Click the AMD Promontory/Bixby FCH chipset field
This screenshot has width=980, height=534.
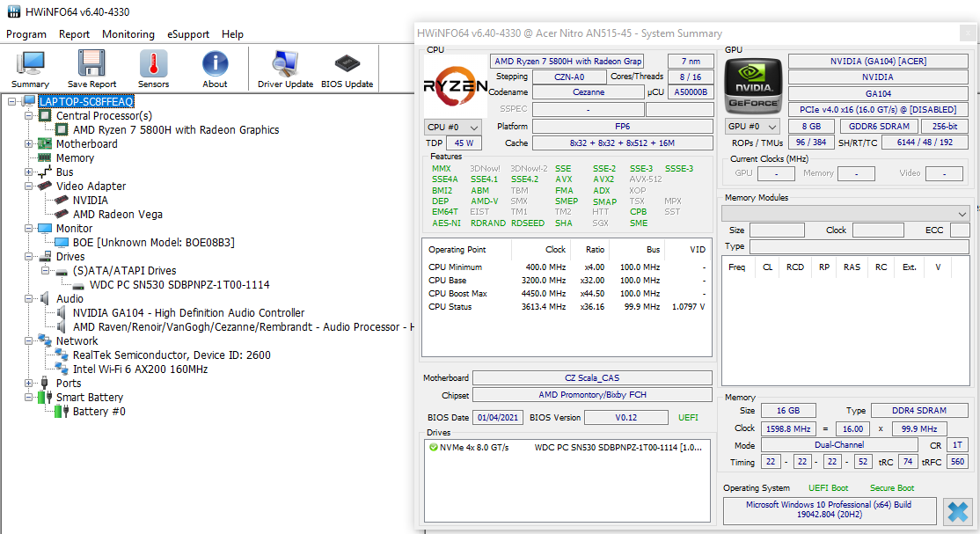coord(592,395)
